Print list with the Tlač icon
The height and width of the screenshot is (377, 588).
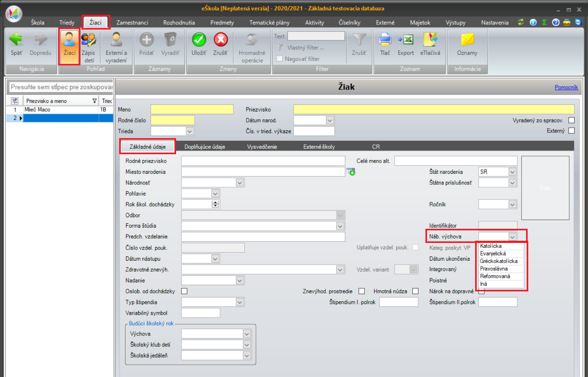coord(385,39)
